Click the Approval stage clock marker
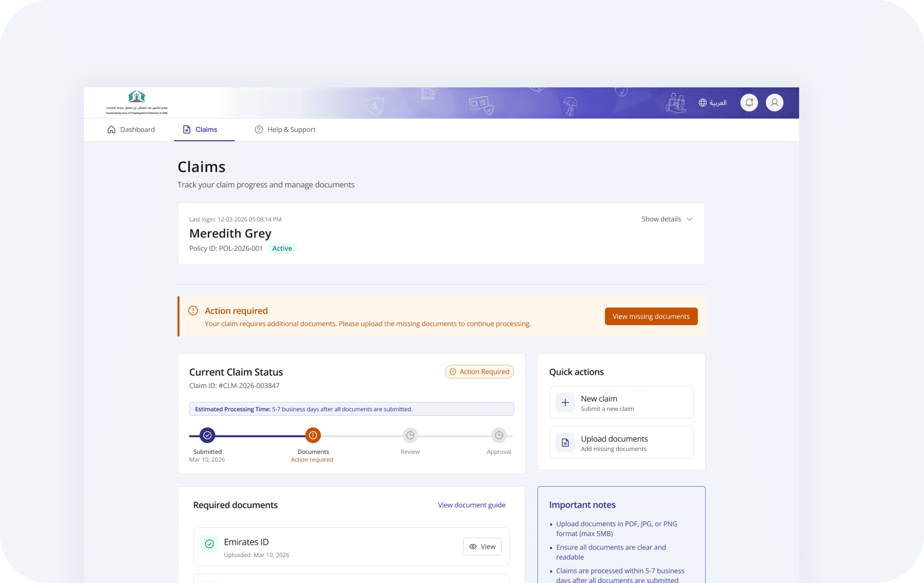This screenshot has width=924, height=583. (x=499, y=435)
